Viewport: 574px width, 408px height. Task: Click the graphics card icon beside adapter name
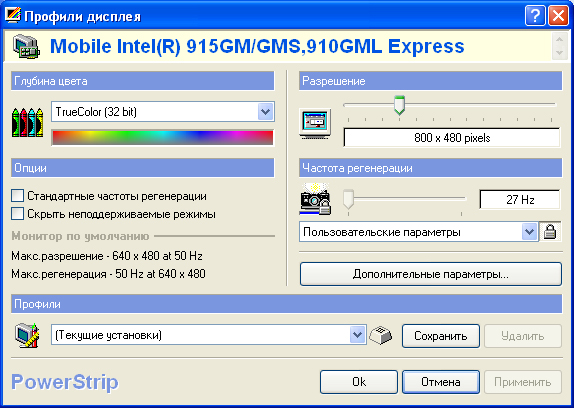tap(26, 46)
